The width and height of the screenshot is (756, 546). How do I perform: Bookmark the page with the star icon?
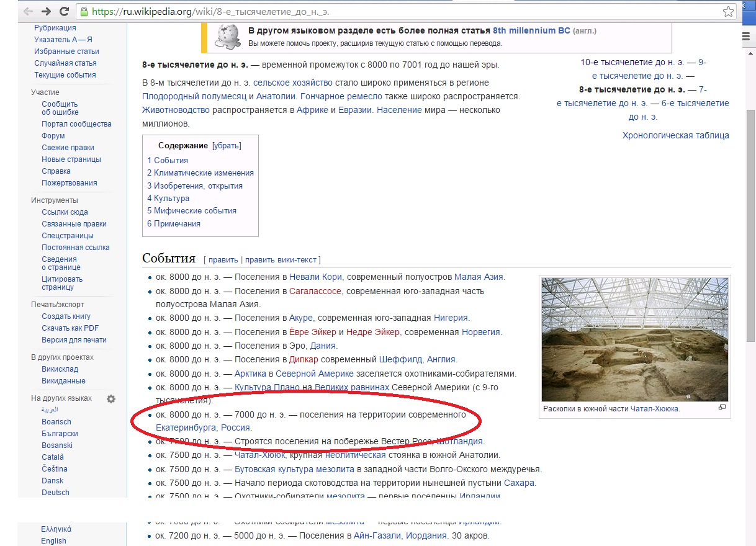pos(728,11)
